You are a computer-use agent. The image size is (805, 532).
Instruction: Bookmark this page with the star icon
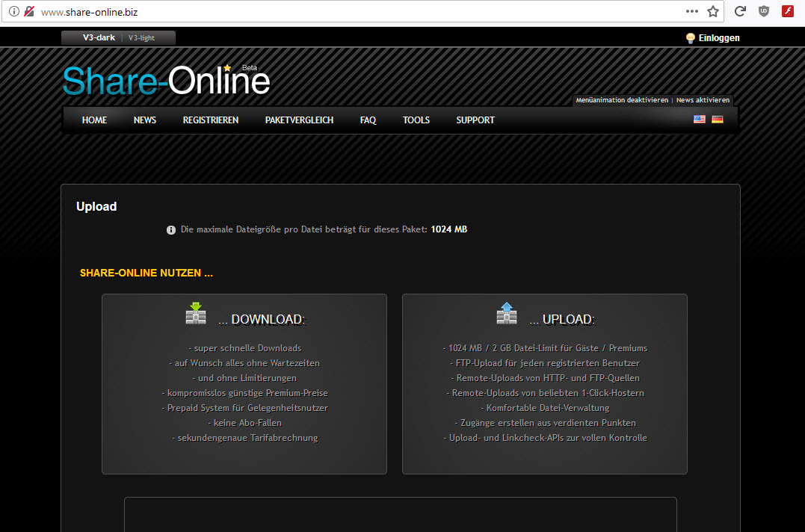coord(713,12)
